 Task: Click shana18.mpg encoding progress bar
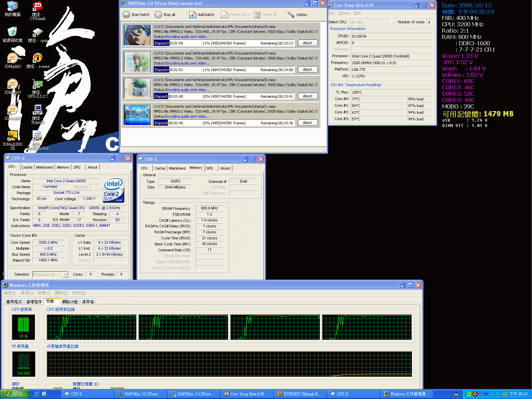click(224, 43)
